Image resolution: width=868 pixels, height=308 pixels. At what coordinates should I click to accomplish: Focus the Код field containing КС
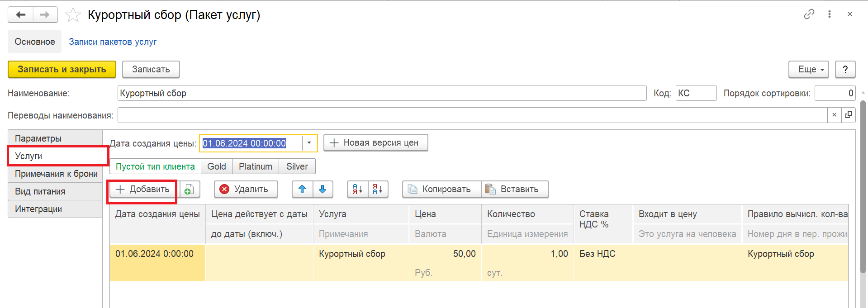click(696, 93)
